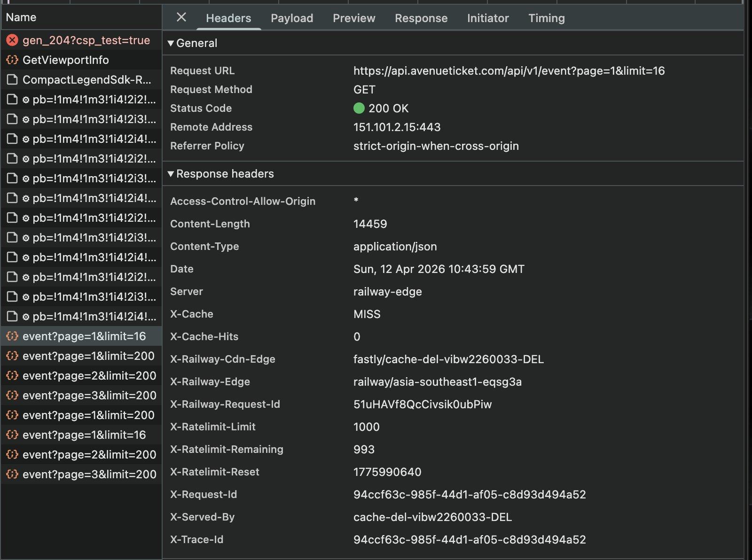Click the strict-origin-when-cross-origin referrer policy value
Viewport: 752px width, 560px height.
[x=436, y=146]
